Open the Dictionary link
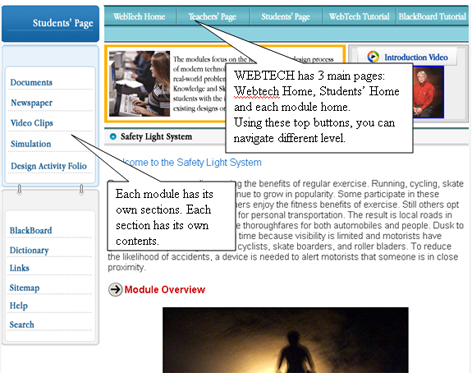 tap(29, 250)
